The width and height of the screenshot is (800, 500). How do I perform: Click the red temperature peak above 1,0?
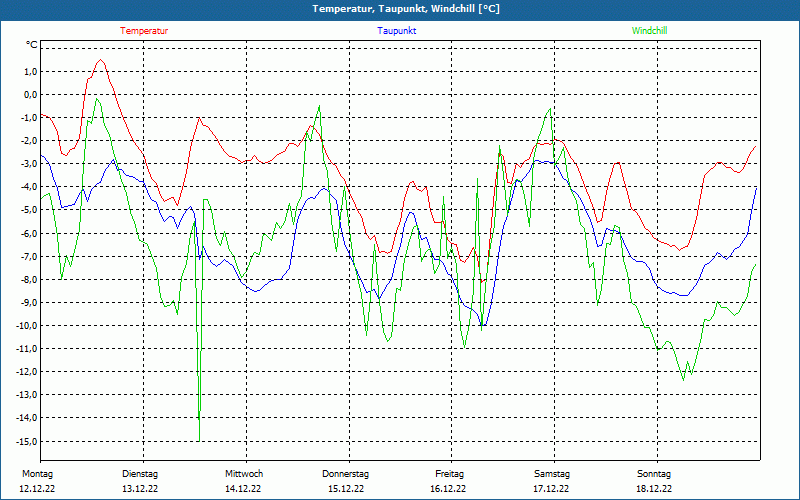(101, 60)
